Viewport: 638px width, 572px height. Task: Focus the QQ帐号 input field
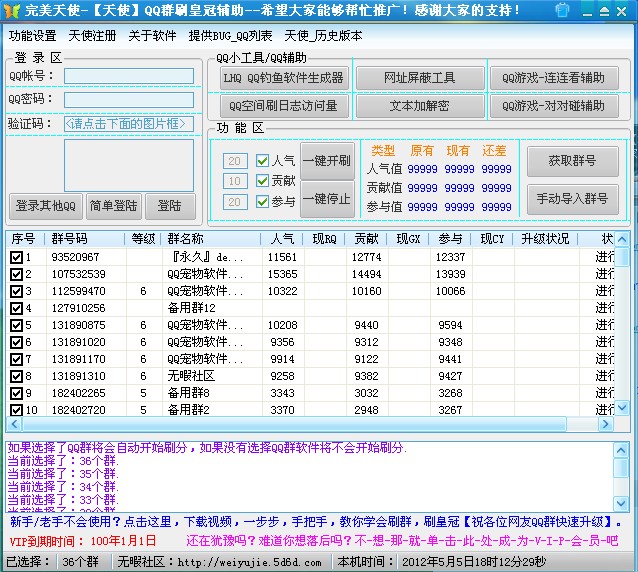click(x=129, y=76)
